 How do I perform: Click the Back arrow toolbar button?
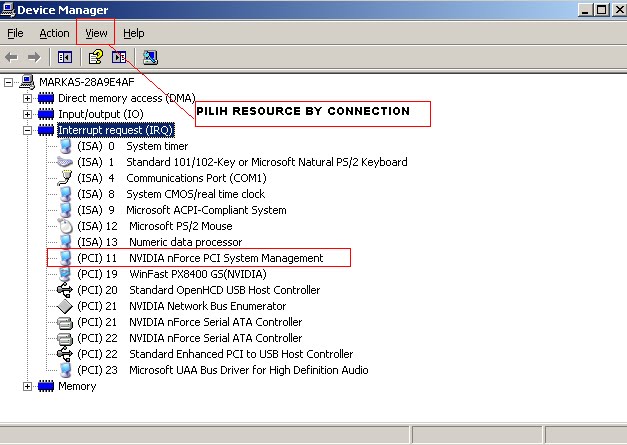click(x=11, y=58)
